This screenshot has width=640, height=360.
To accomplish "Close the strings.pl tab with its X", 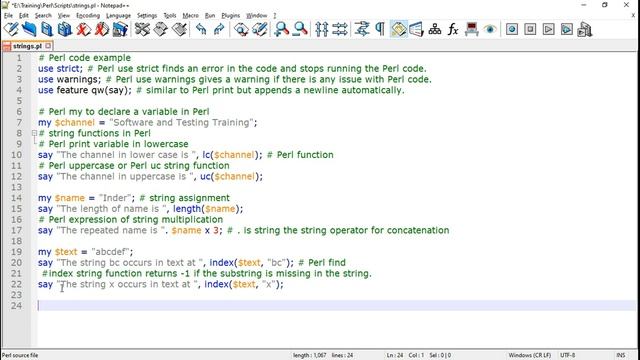I will tap(48, 46).
